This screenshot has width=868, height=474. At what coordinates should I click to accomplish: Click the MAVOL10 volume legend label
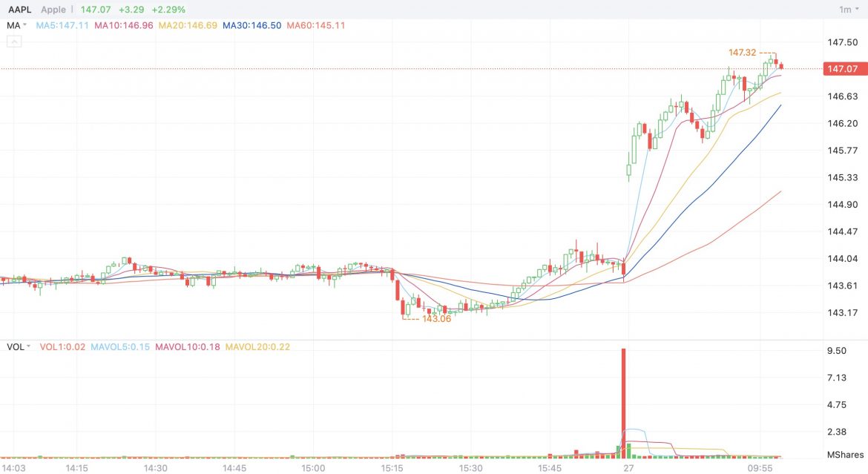(187, 346)
